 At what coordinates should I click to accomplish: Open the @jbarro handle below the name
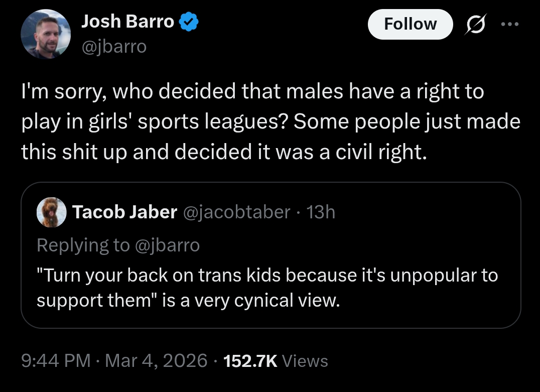pyautogui.click(x=114, y=46)
